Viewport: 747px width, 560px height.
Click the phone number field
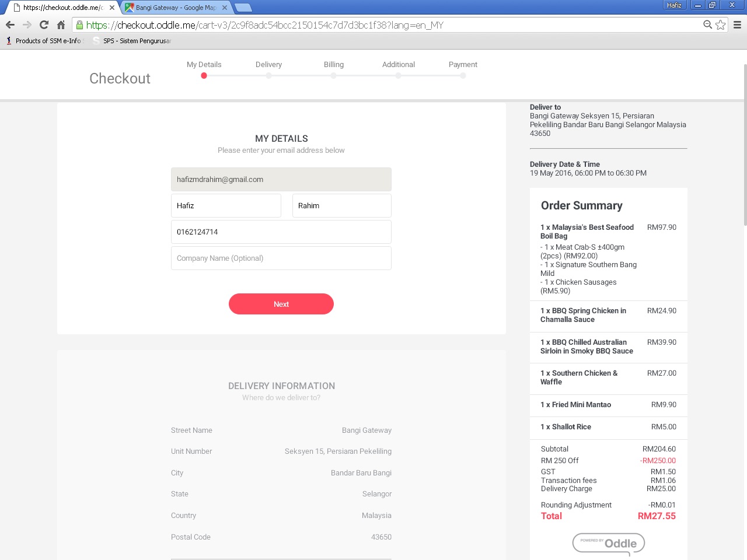pyautogui.click(x=281, y=232)
